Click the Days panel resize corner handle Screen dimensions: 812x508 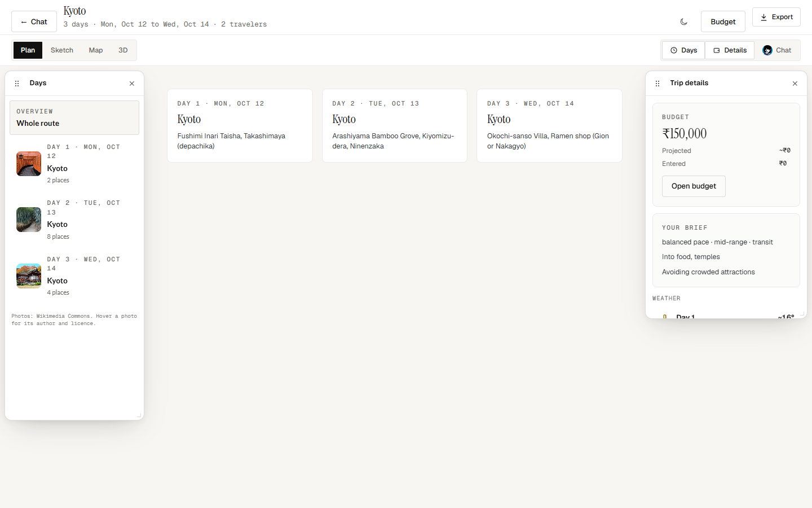click(x=139, y=415)
